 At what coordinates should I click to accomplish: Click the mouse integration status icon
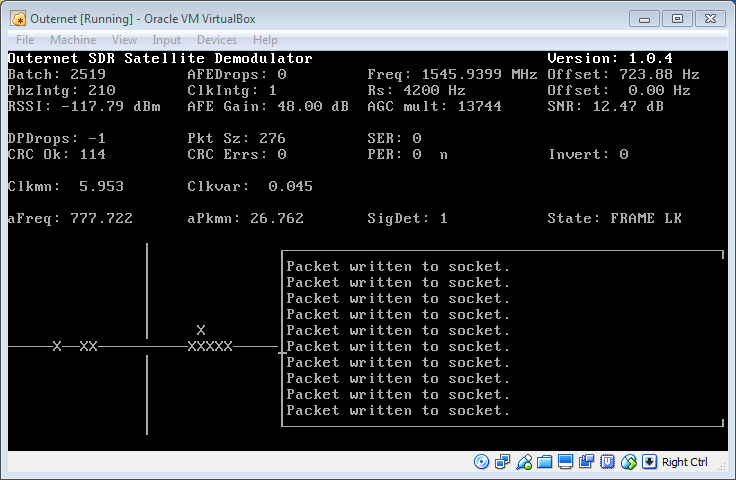(629, 462)
